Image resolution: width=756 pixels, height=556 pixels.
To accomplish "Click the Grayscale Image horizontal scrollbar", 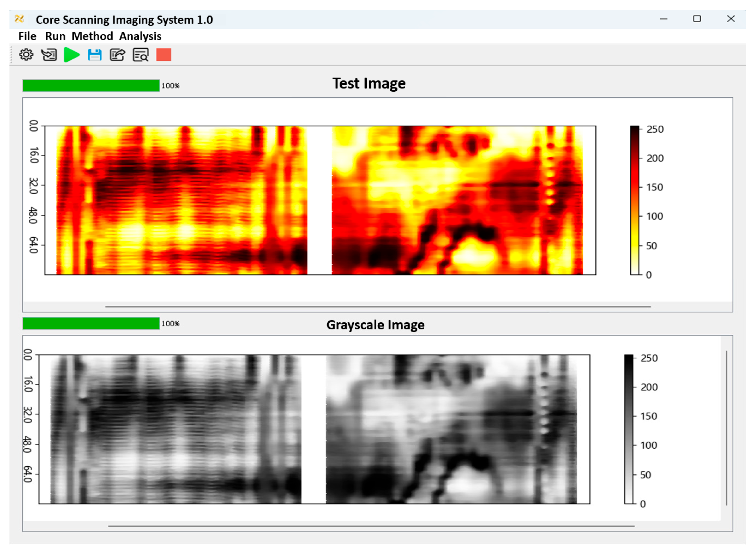I will point(371,526).
